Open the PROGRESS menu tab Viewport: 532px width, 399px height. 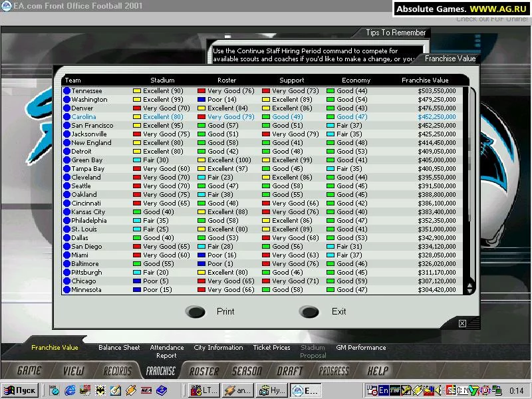click(x=334, y=370)
